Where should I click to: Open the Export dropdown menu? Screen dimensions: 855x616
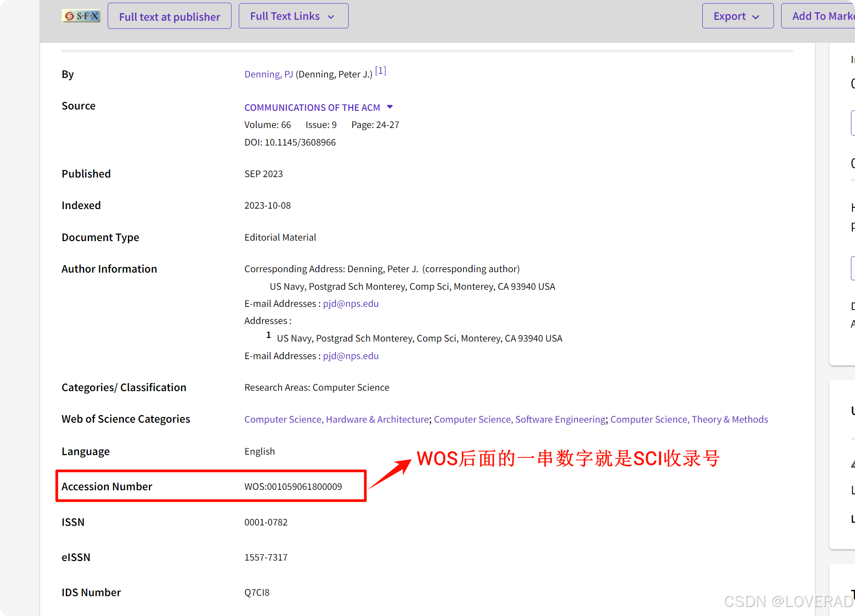pos(737,16)
